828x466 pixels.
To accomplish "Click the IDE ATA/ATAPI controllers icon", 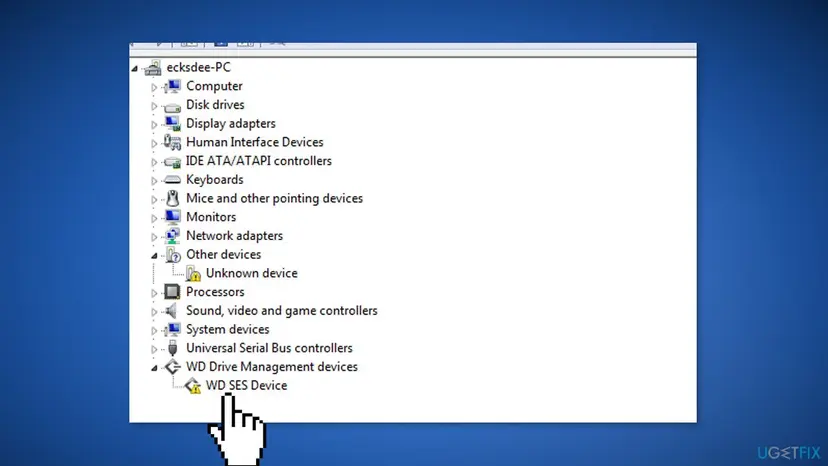I will [172, 162].
